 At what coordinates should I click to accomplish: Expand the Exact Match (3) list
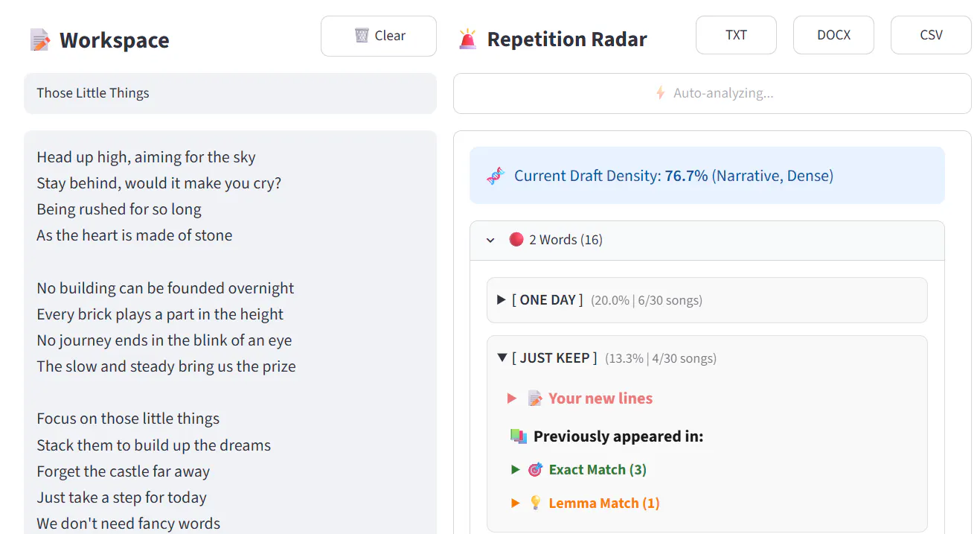coord(578,469)
